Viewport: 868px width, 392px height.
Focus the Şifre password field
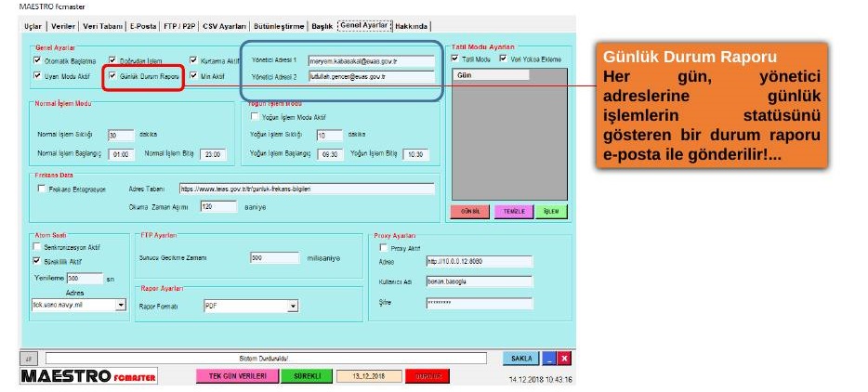point(480,304)
